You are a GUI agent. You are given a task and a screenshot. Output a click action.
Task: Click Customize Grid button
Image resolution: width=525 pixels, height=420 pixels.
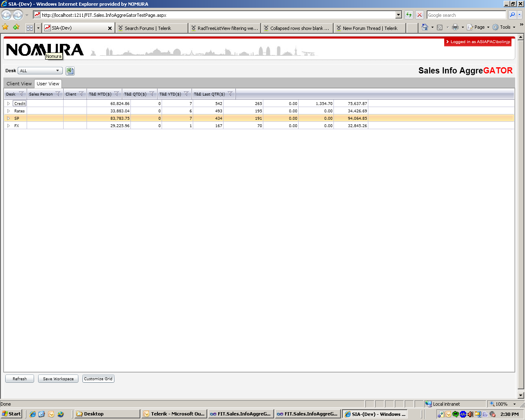(x=98, y=379)
